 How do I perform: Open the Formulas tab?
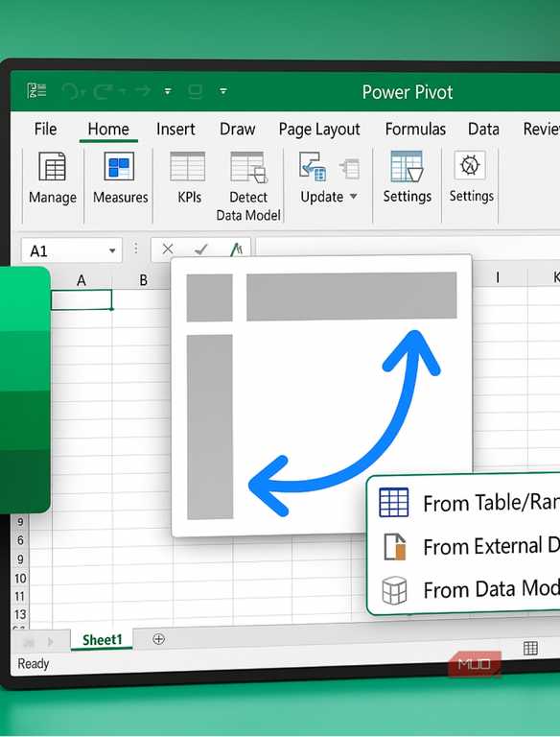coord(415,129)
